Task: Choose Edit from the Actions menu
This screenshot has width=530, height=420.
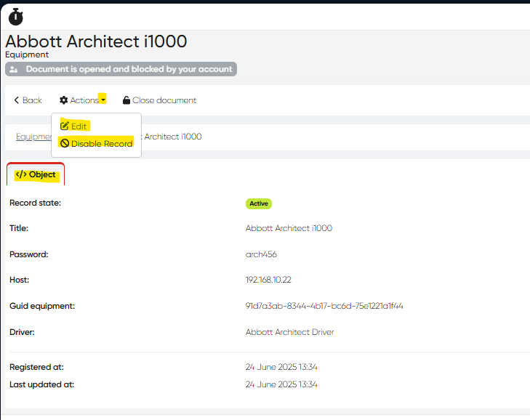Action: pos(79,126)
